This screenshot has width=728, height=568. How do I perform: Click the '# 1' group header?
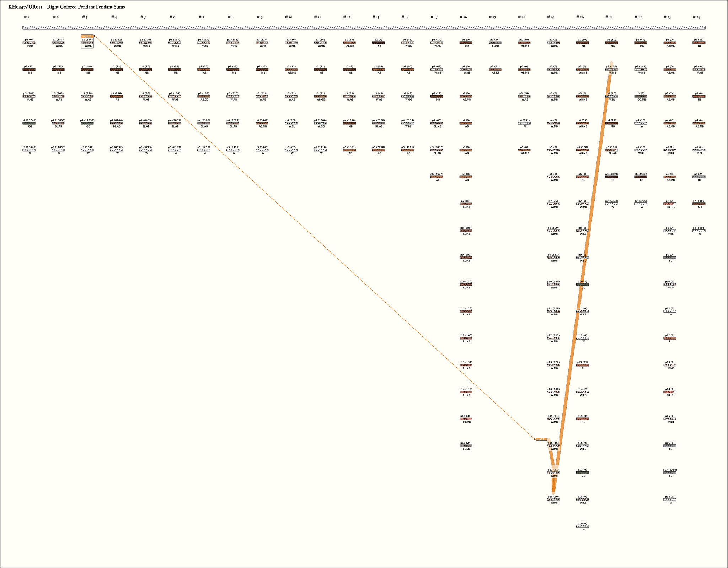(26, 17)
